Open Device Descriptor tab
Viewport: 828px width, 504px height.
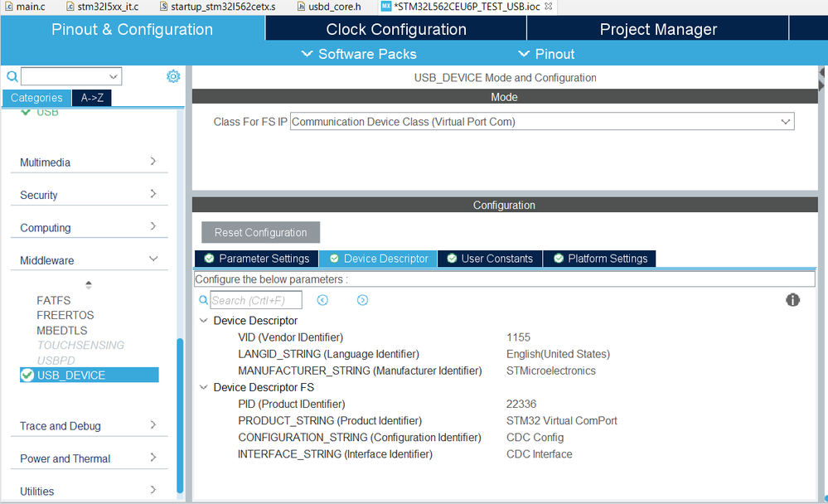pos(379,259)
